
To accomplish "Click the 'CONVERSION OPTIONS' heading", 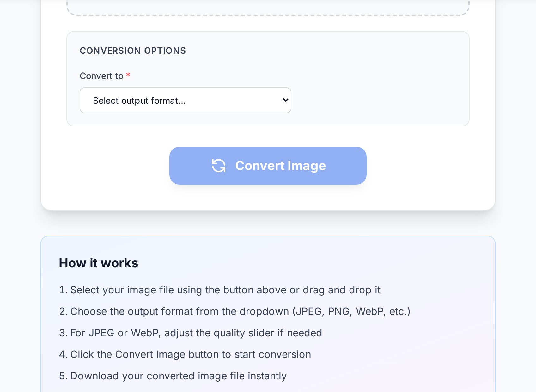I will (x=133, y=51).
